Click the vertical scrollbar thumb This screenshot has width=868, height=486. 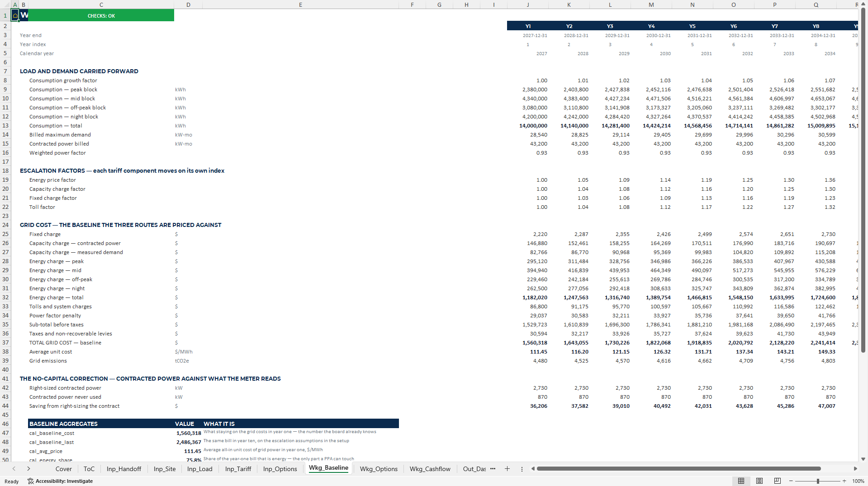tap(863, 181)
